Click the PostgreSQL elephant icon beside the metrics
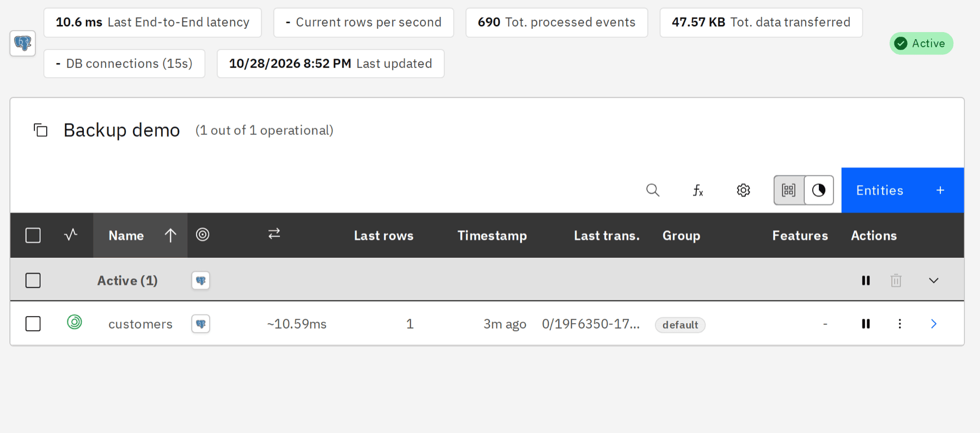This screenshot has height=433, width=980. point(23,43)
